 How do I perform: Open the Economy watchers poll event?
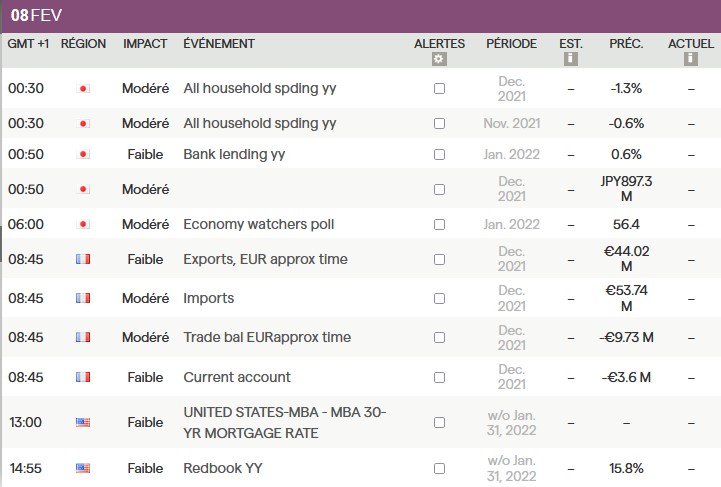click(x=259, y=224)
